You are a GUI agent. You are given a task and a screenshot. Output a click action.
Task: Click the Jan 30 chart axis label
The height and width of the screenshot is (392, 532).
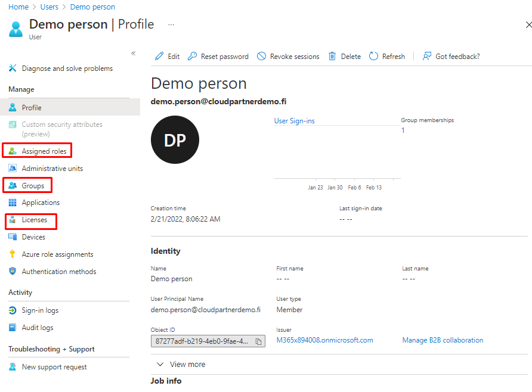click(335, 187)
